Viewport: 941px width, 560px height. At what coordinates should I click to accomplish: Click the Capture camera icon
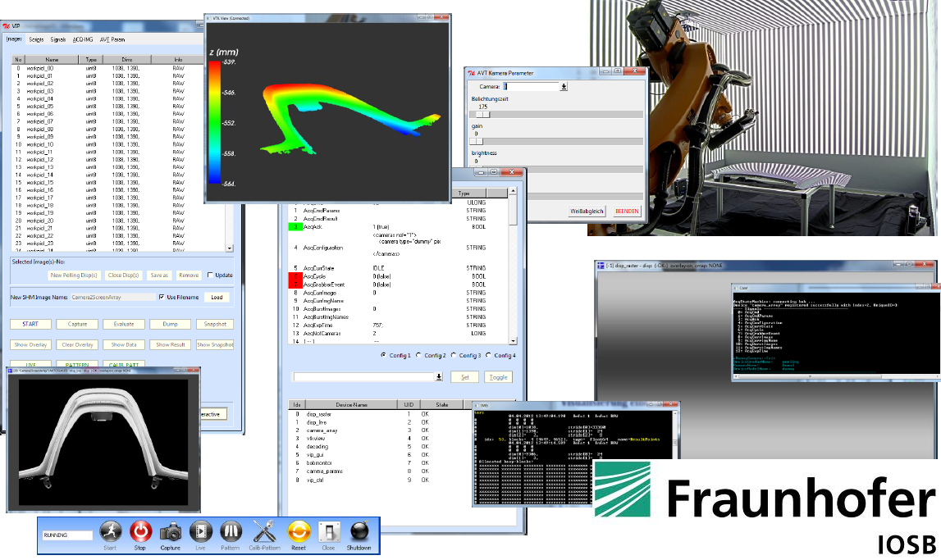[x=171, y=531]
